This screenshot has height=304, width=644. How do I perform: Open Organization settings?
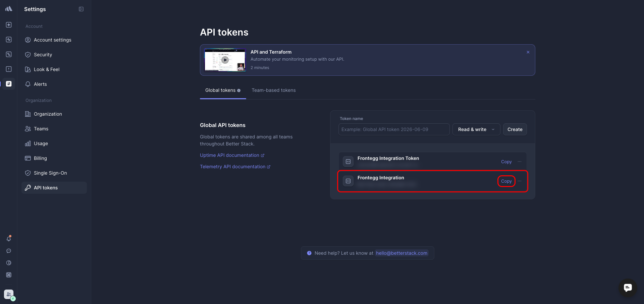click(x=54, y=114)
